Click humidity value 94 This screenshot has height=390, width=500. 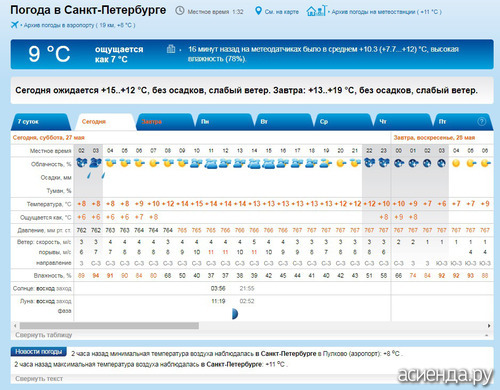tap(96, 276)
